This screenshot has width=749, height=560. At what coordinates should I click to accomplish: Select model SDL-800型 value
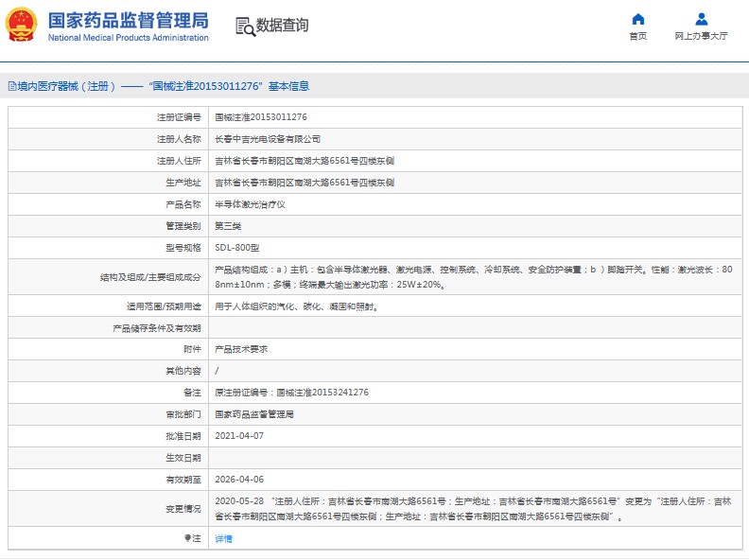(x=237, y=248)
